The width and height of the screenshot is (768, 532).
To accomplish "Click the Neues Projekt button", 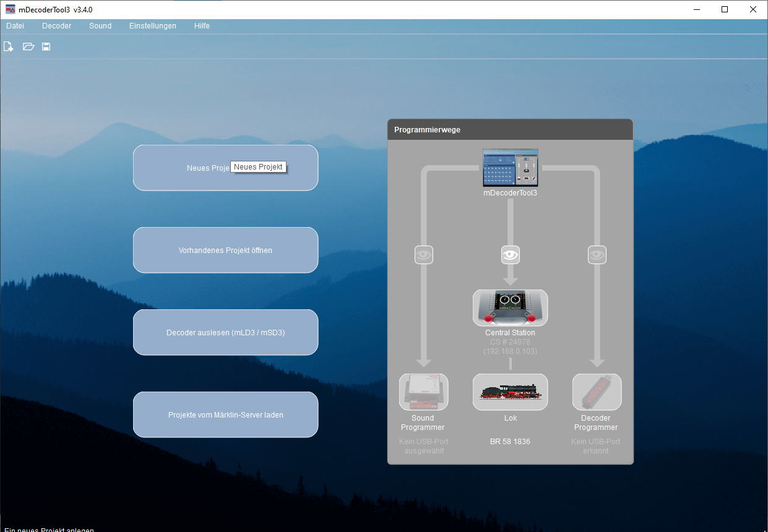I will (x=225, y=168).
